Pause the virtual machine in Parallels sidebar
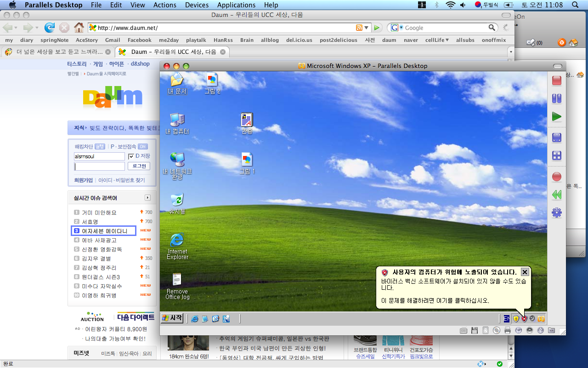The image size is (588, 368). coord(557,98)
